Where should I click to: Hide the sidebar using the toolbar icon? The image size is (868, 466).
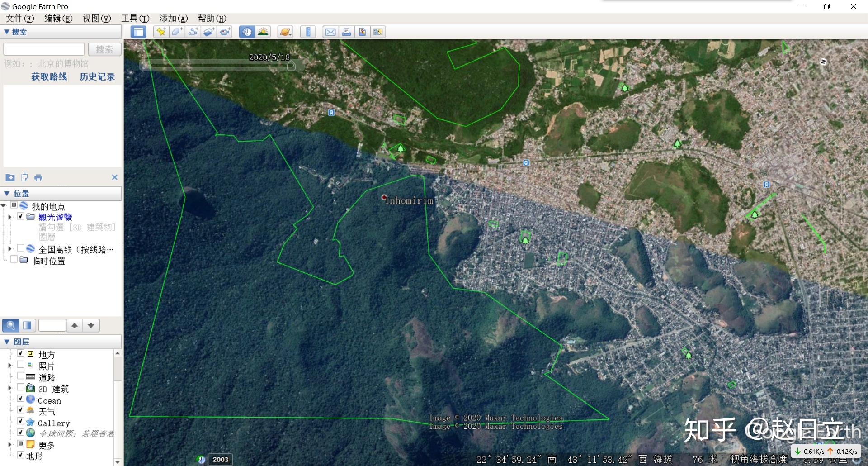click(138, 32)
